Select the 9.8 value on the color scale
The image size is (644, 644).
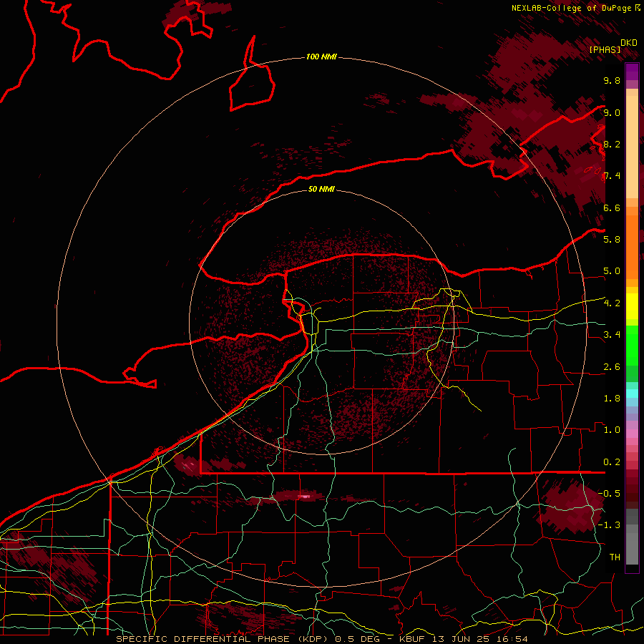point(612,80)
